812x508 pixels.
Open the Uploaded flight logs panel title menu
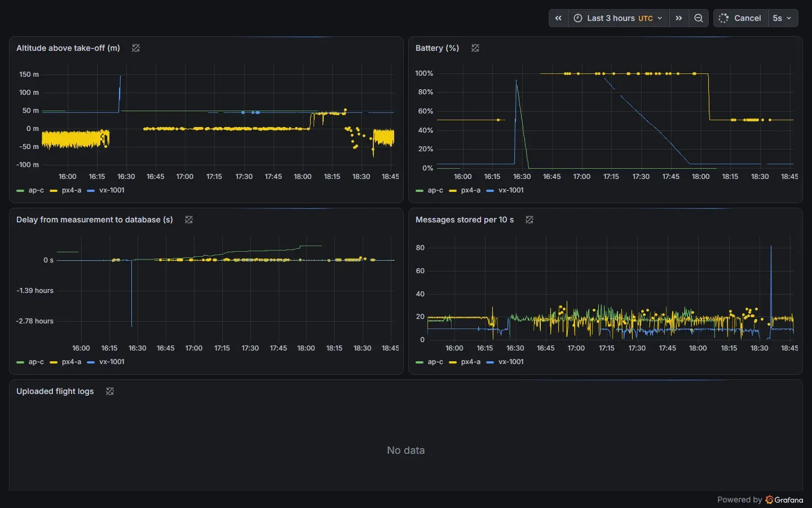pyautogui.click(x=55, y=391)
